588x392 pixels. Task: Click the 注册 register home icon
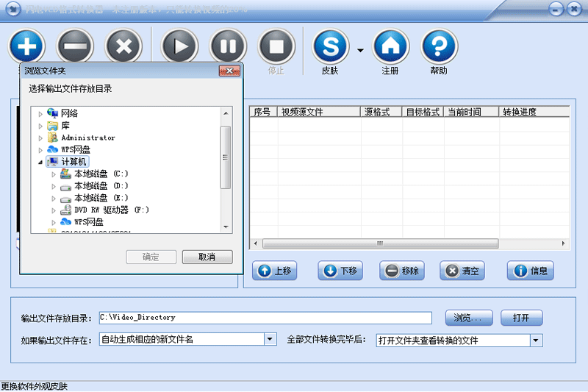pyautogui.click(x=390, y=46)
